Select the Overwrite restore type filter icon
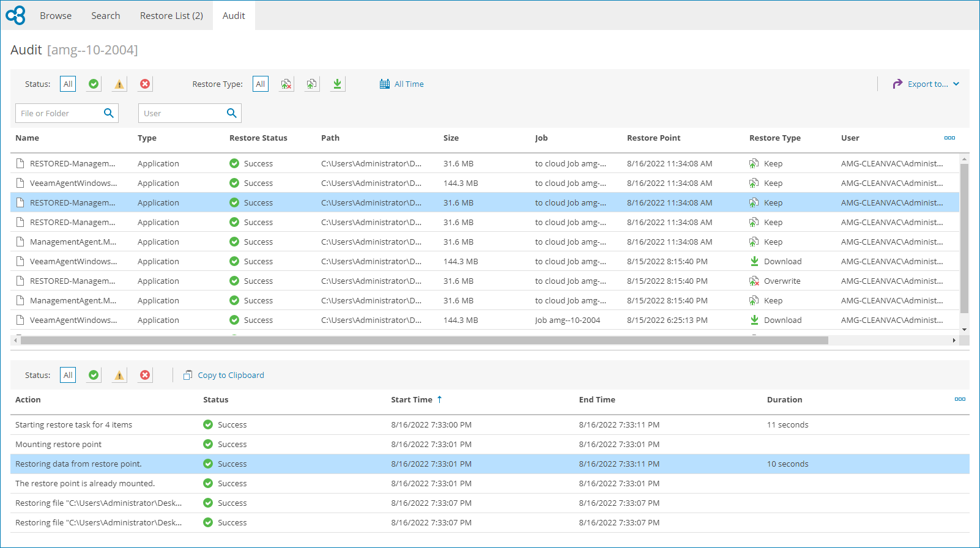 (x=286, y=84)
